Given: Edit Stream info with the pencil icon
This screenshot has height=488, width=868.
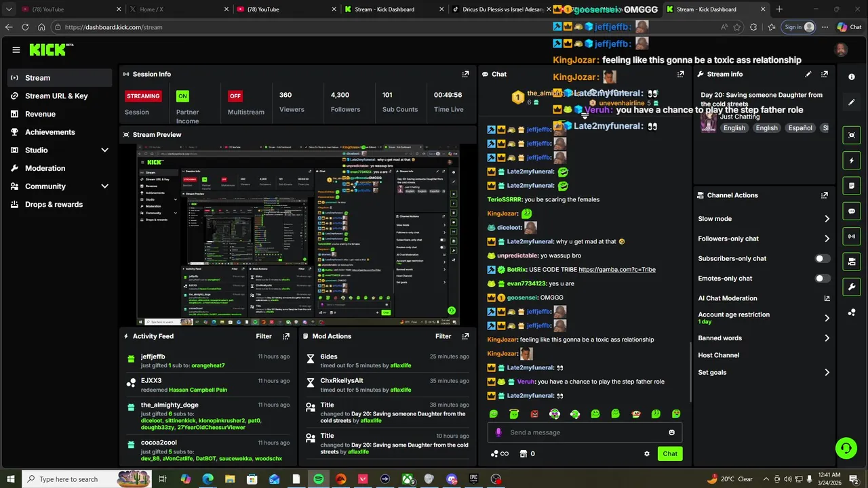Looking at the screenshot, I should tap(808, 74).
